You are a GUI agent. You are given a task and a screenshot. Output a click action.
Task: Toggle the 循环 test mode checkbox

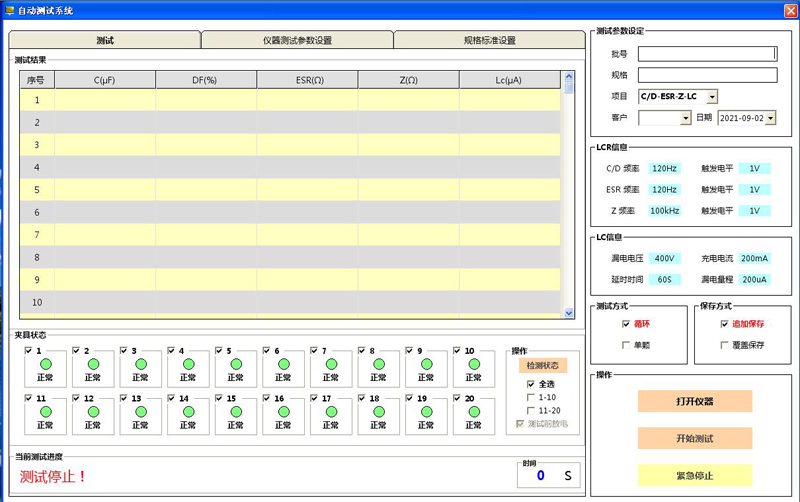(627, 324)
